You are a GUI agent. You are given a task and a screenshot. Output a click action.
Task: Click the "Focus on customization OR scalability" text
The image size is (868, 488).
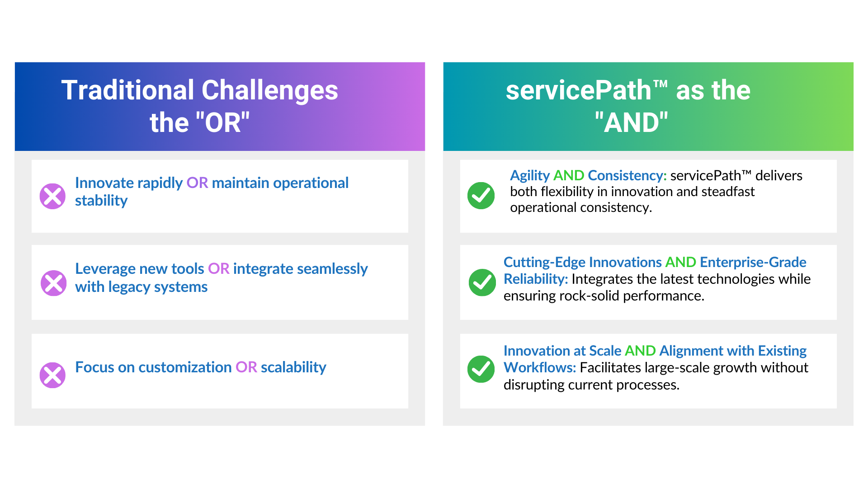(x=200, y=367)
